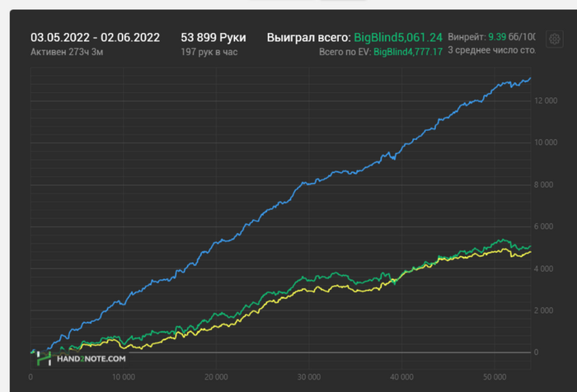The image size is (577, 392).
Task: Click the 4 000 y-axis label
Action: pos(543,268)
